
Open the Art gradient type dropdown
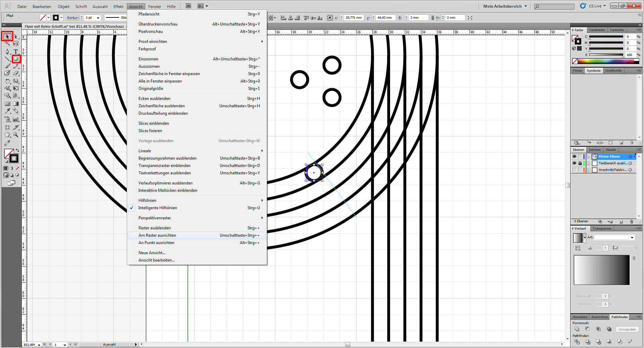[x=632, y=237]
